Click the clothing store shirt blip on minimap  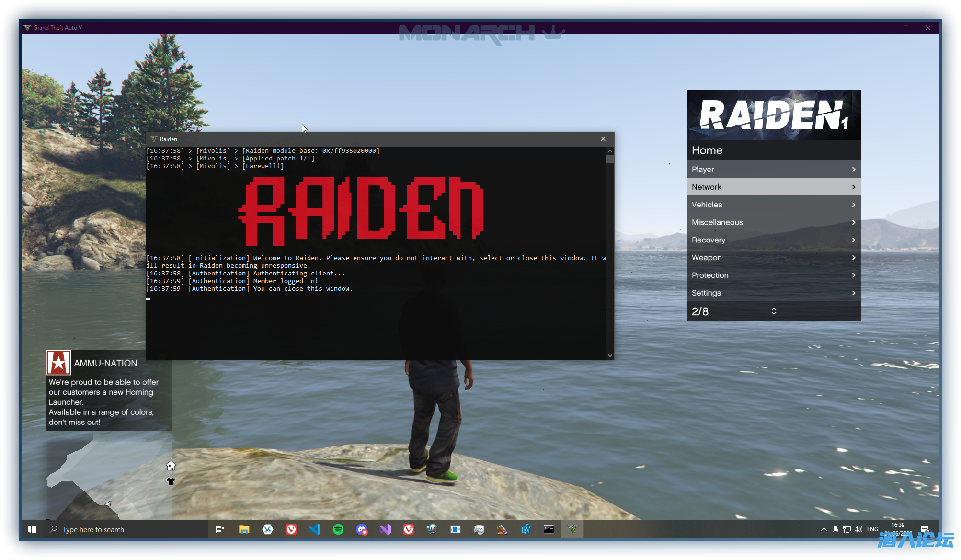171,481
